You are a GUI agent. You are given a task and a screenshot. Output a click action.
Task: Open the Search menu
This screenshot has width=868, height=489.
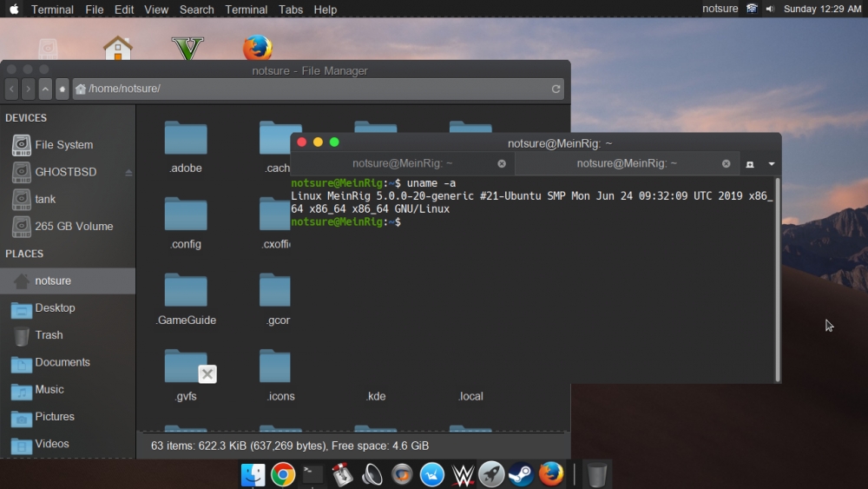(196, 10)
